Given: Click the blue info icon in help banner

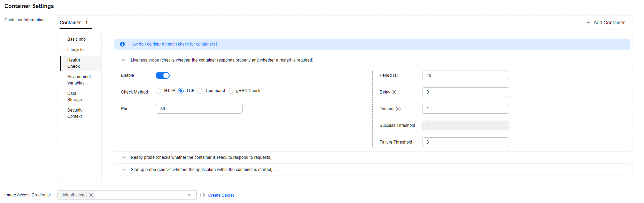Looking at the screenshot, I should [122, 44].
